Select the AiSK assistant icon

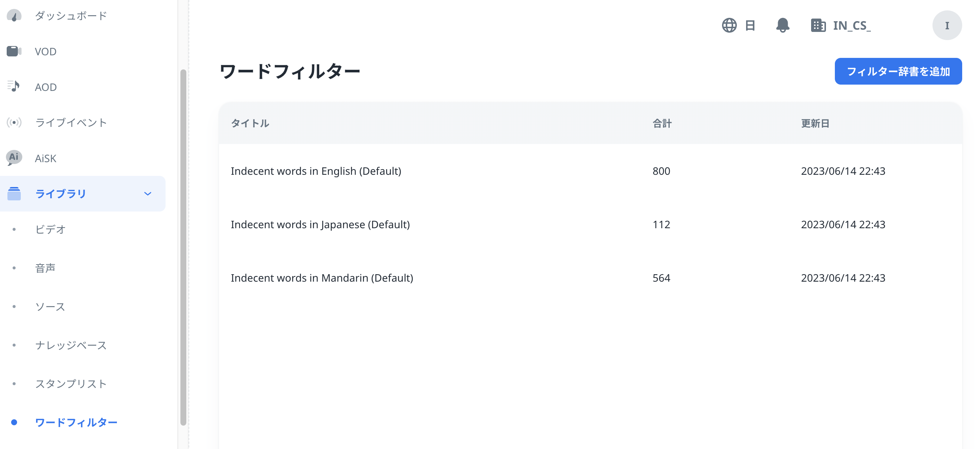(x=14, y=158)
